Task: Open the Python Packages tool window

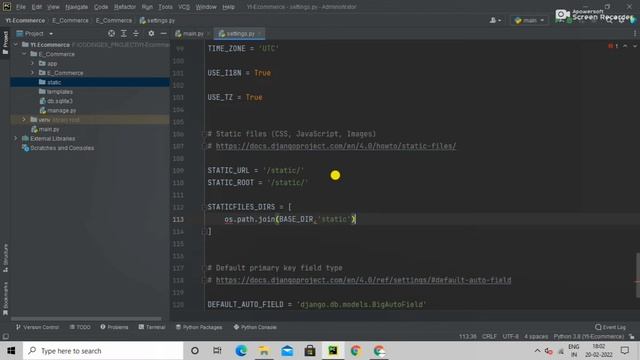Action: [199, 327]
